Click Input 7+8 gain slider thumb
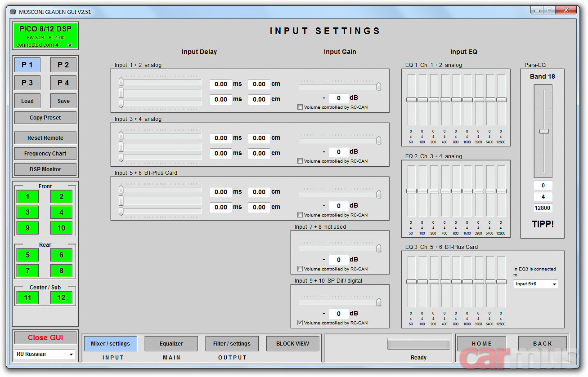Image resolution: width=588 pixels, height=377 pixels. coord(379,248)
